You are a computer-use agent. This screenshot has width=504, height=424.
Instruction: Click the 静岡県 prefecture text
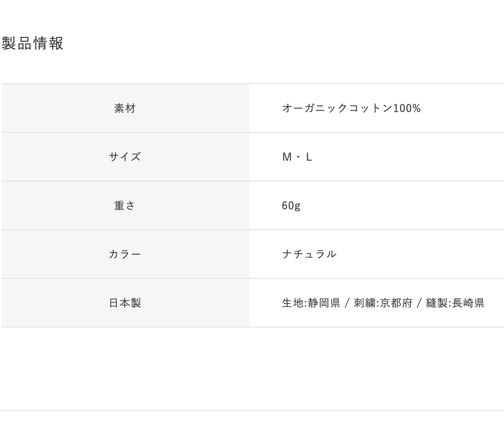tap(324, 303)
